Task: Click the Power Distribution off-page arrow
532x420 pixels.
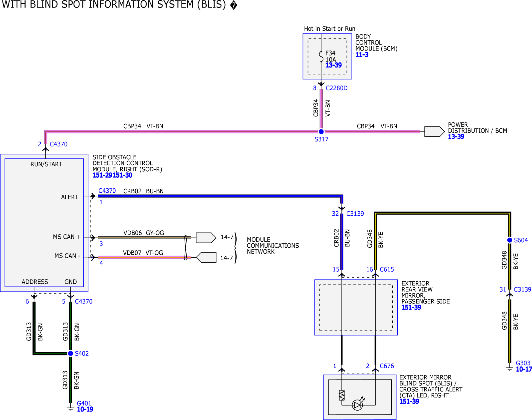Action: click(x=435, y=132)
